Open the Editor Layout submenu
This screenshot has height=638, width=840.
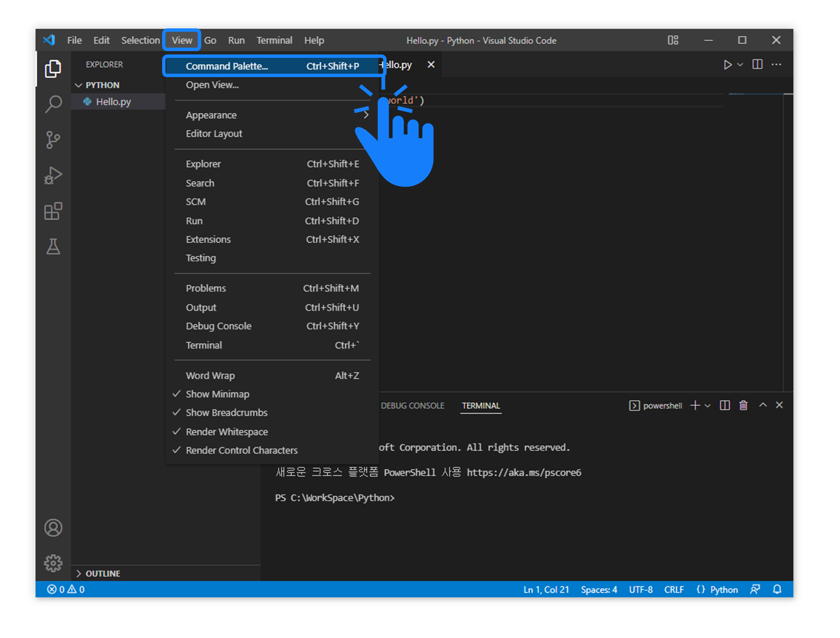click(272, 134)
